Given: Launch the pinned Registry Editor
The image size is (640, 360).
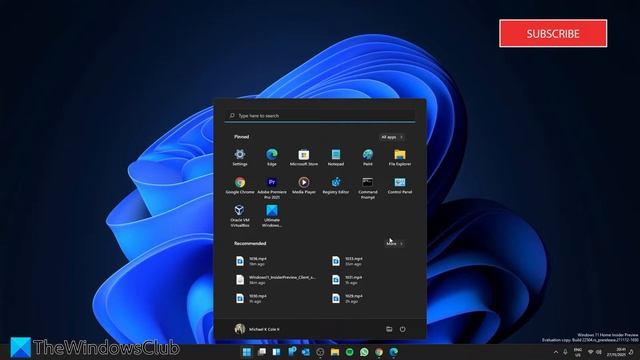Looking at the screenshot, I should coord(336,185).
